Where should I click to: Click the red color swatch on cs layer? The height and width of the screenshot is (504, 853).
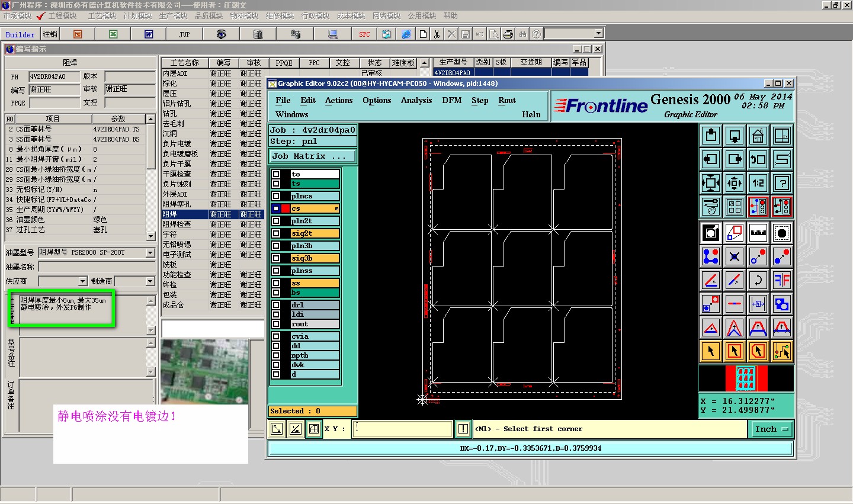(x=286, y=208)
